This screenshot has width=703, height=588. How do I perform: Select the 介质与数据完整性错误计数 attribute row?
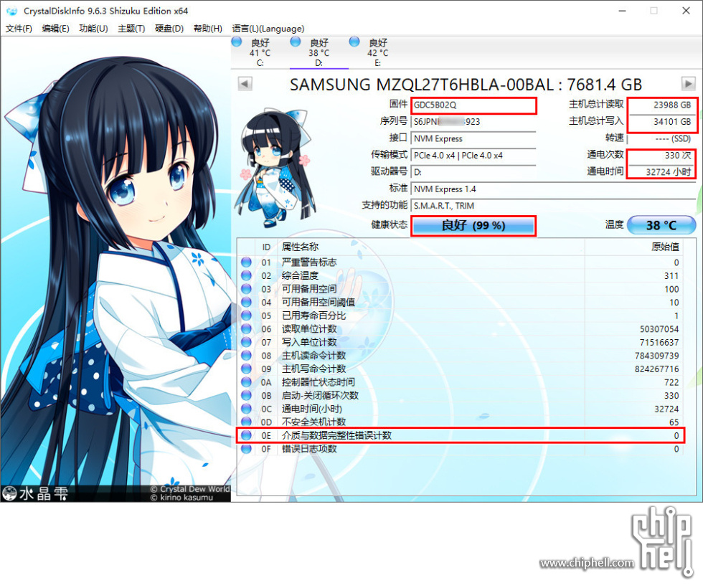pos(460,435)
